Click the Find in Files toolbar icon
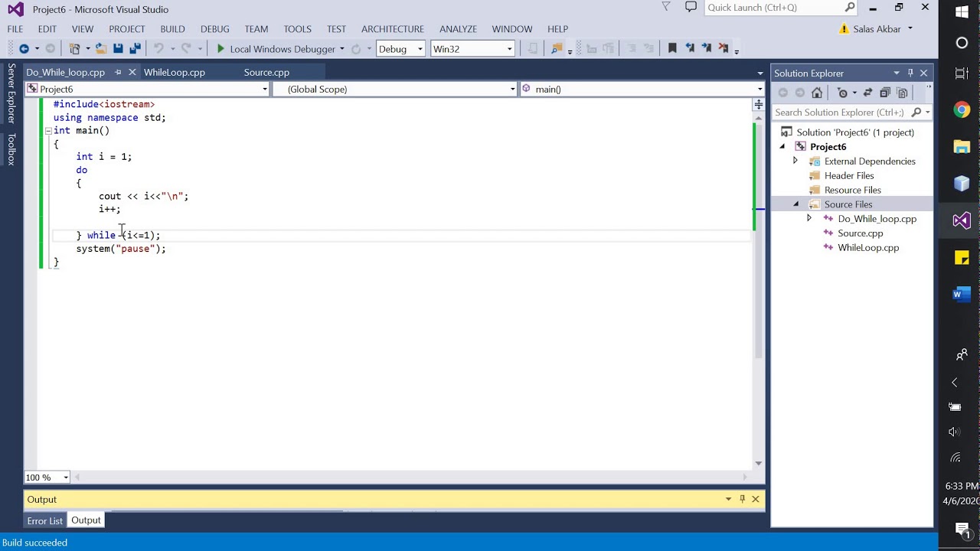 pyautogui.click(x=557, y=48)
